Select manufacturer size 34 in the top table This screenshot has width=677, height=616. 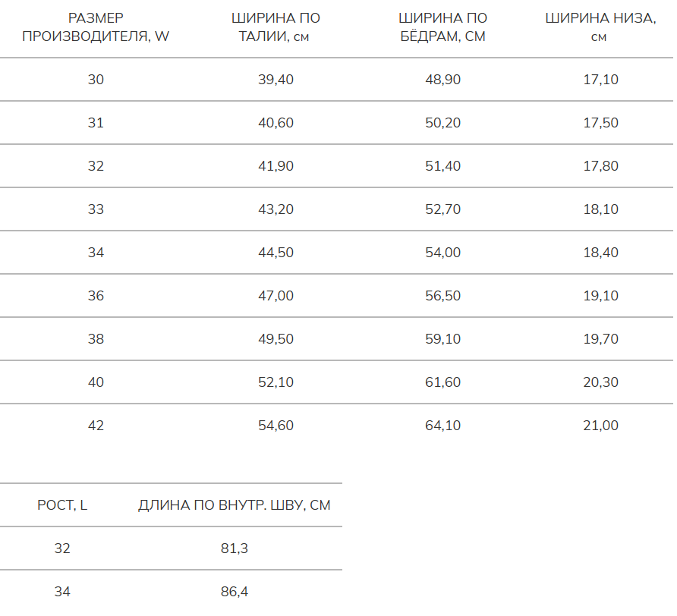[x=96, y=252]
